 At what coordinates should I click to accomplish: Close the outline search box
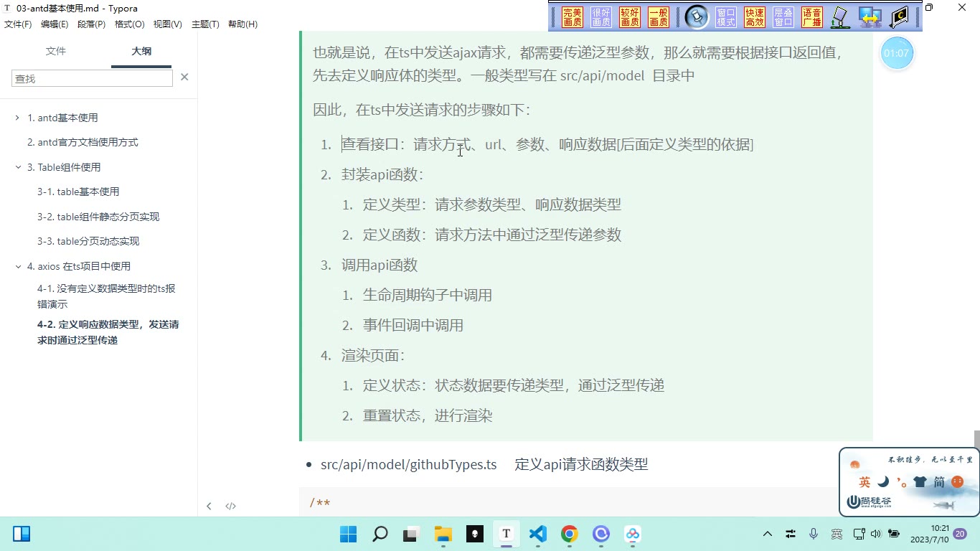(184, 77)
